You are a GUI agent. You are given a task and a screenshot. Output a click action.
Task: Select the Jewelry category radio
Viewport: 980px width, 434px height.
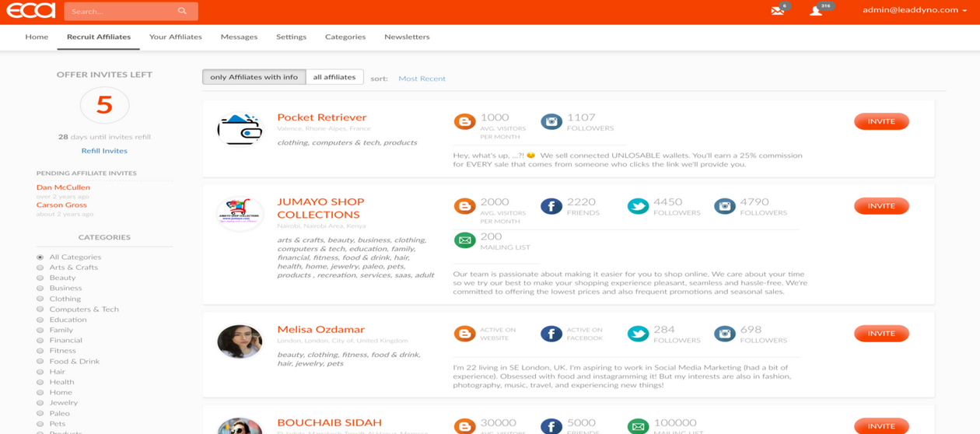point(40,403)
